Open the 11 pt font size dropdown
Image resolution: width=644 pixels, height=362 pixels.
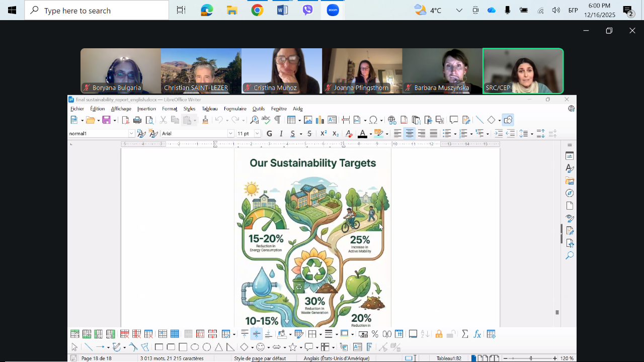257,134
